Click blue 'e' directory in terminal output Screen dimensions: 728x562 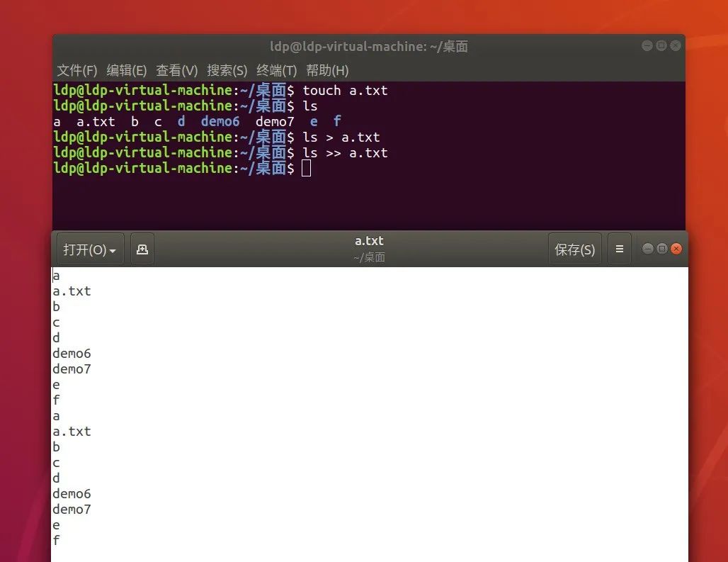(x=314, y=122)
